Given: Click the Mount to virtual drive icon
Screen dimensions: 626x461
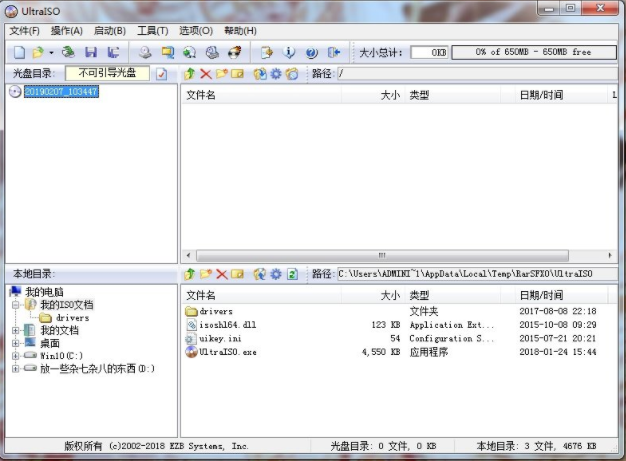Looking at the screenshot, I should 212,52.
